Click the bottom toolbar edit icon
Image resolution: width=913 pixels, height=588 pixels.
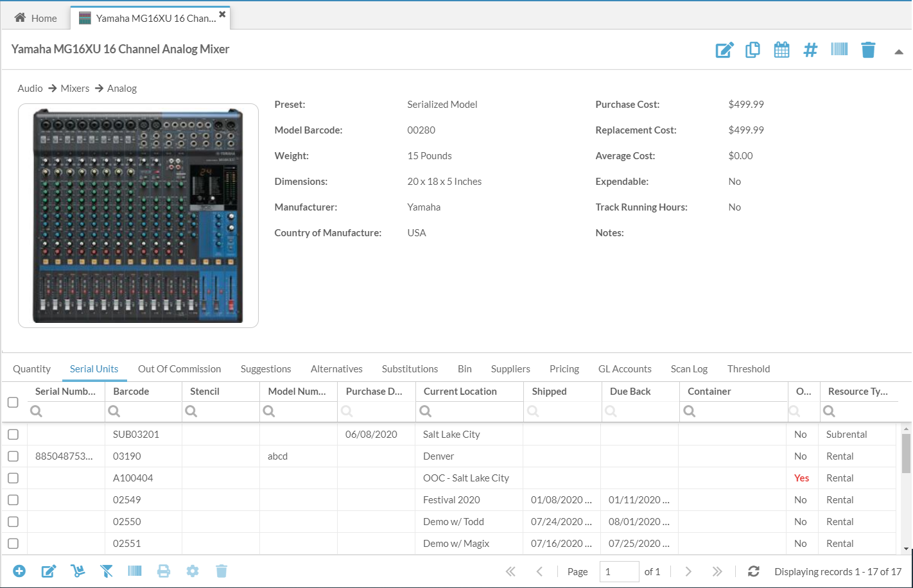[x=49, y=571]
